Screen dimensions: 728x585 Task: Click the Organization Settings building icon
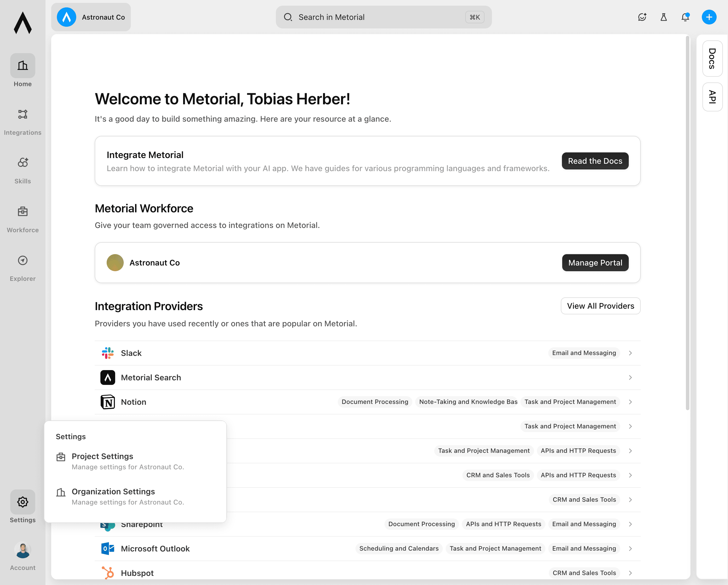coord(61,492)
